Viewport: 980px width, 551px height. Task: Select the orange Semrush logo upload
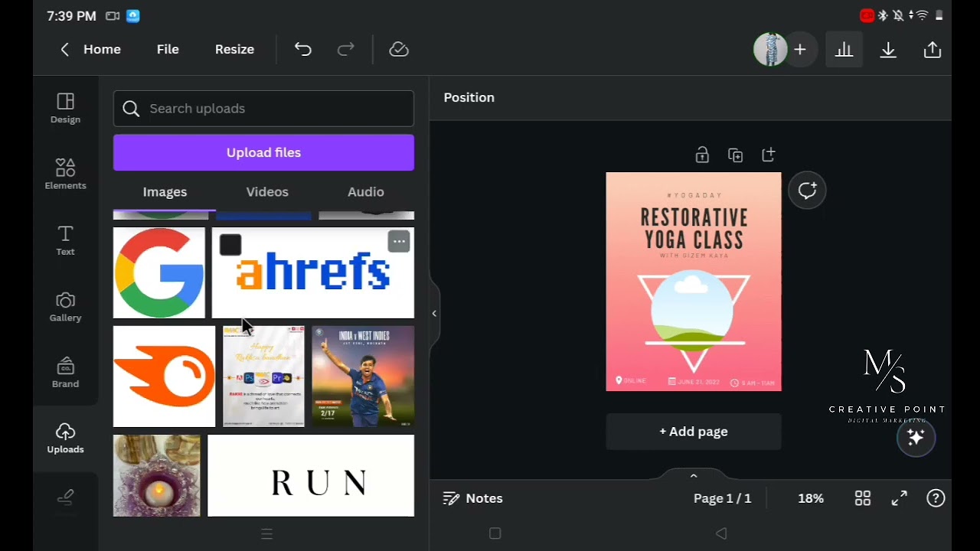(x=165, y=377)
